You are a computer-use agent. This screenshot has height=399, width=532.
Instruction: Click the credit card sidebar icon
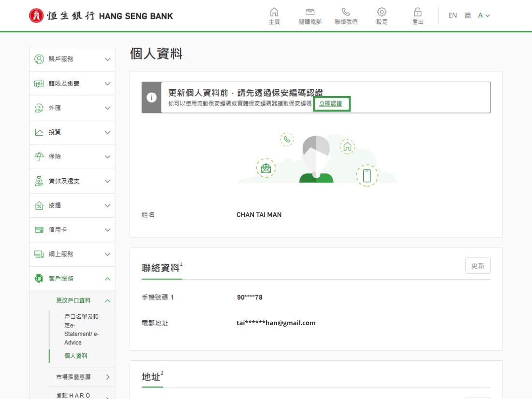[39, 230]
